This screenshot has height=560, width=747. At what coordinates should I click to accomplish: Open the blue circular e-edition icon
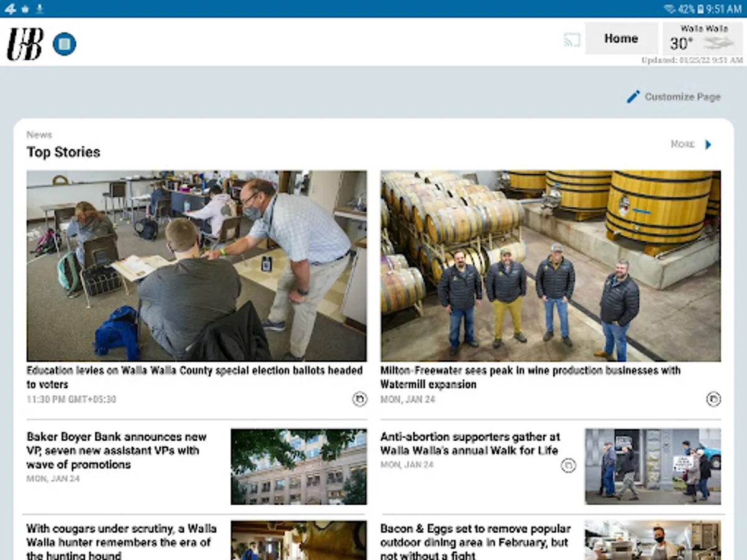point(64,44)
